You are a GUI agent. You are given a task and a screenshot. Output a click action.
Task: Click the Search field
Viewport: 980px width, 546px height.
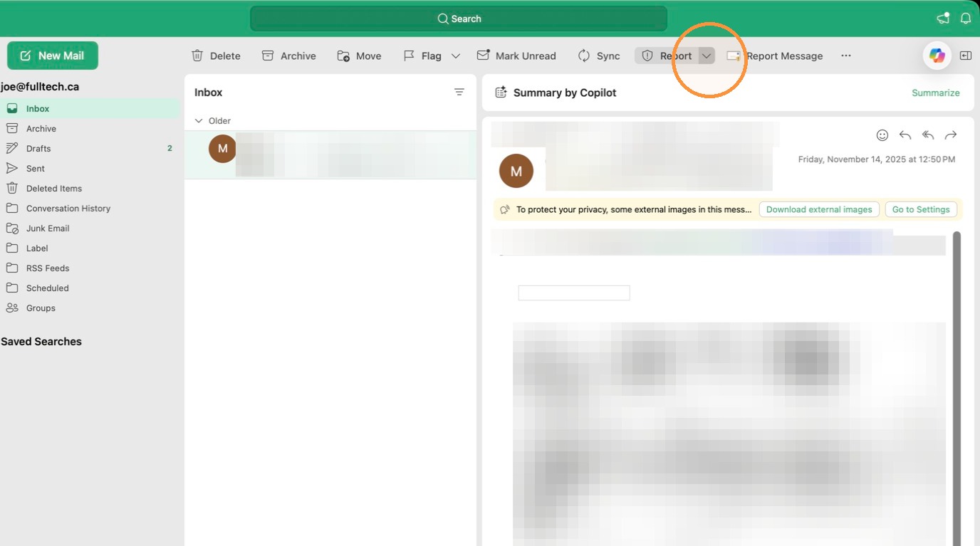(x=459, y=19)
